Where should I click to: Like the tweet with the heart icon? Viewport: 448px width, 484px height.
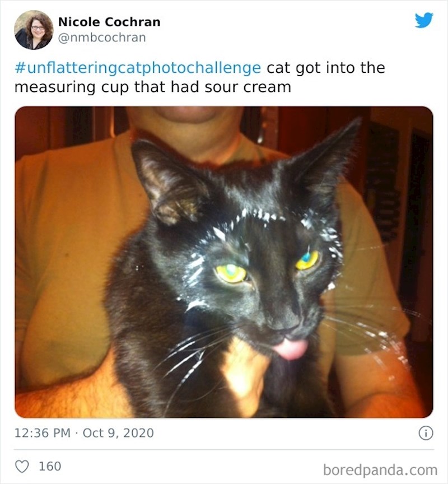pos(22,467)
